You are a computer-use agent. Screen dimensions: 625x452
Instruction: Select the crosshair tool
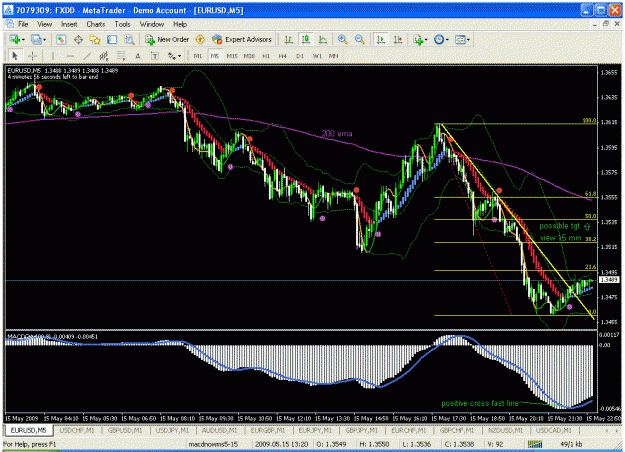33,56
